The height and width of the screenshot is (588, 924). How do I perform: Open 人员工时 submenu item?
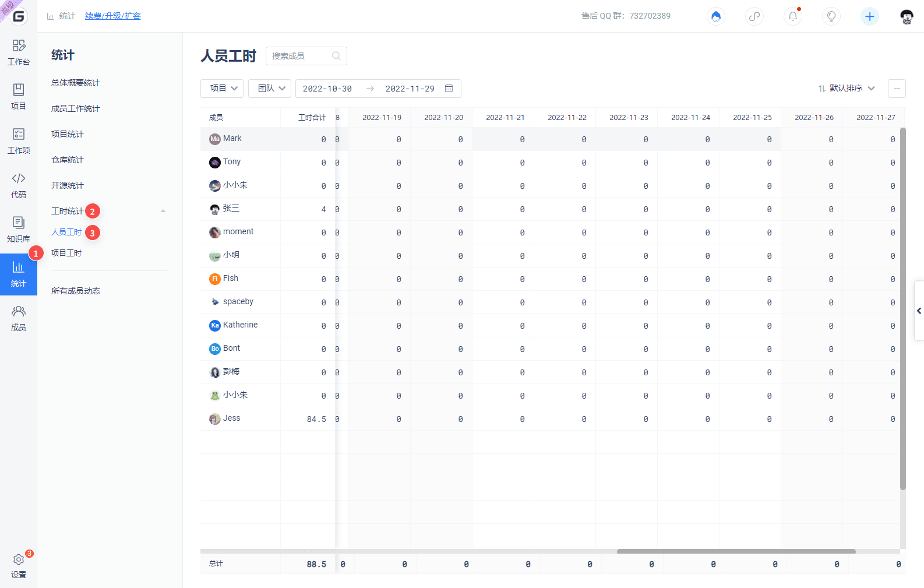[x=66, y=232]
